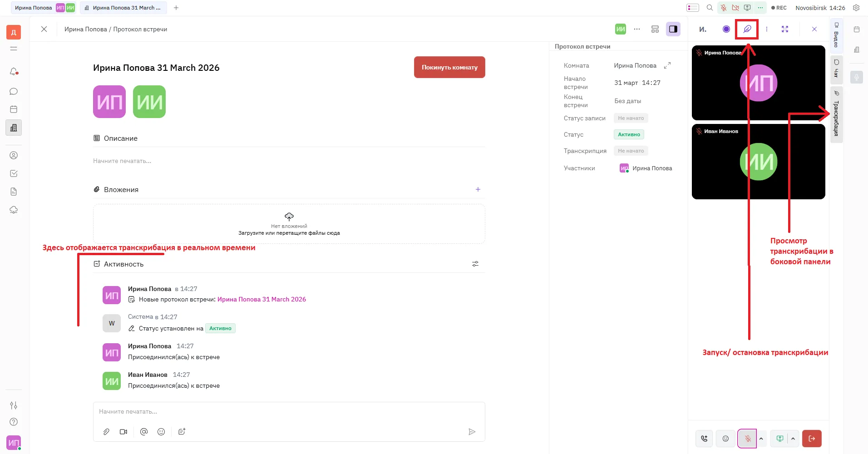Screen dimensions: 868x454
Task: Open chats in the left sidebar
Action: click(x=14, y=91)
